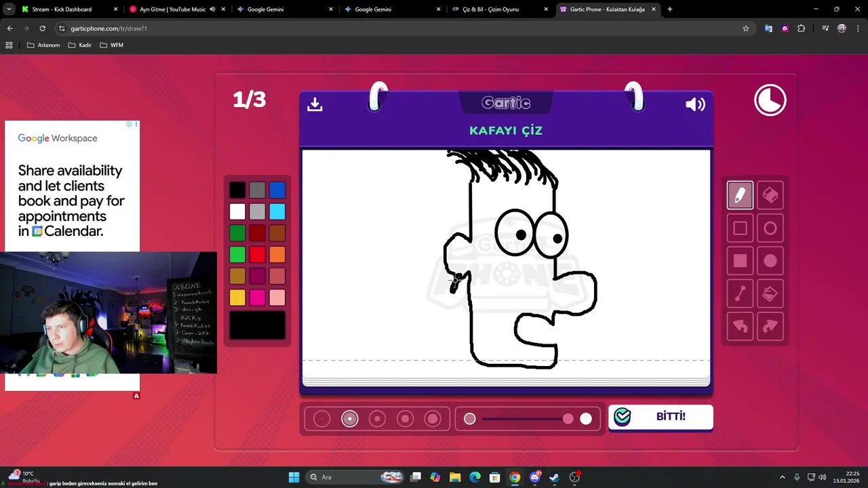This screenshot has width=868, height=488.
Task: Open a new browser tab
Action: point(670,9)
